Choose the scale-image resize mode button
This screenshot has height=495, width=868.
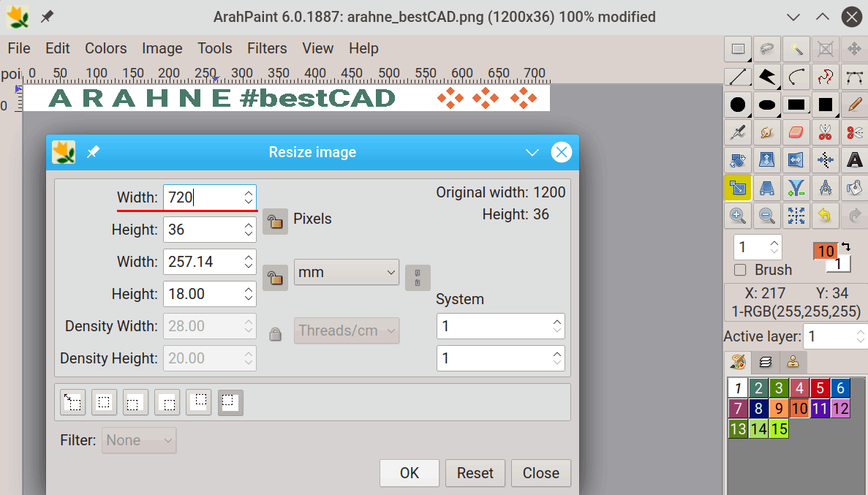72,403
